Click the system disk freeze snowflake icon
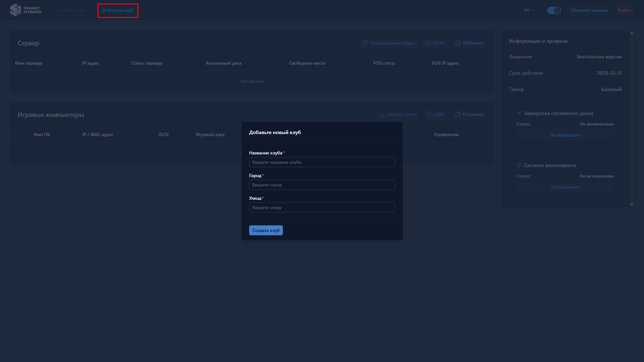 tap(519, 113)
